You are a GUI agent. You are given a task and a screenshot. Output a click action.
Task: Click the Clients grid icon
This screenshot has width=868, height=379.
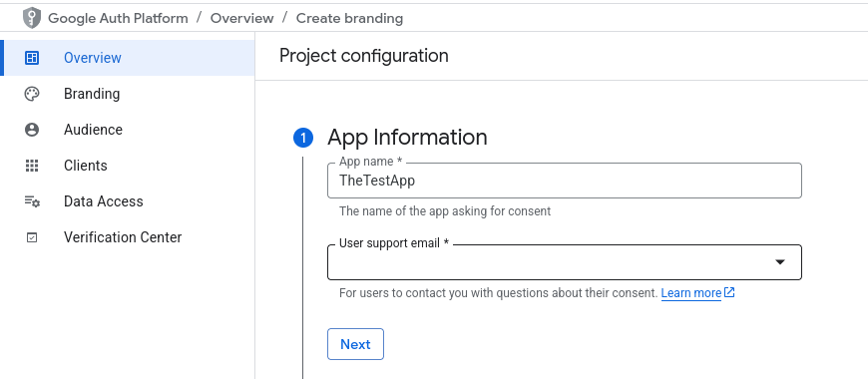[x=32, y=166]
